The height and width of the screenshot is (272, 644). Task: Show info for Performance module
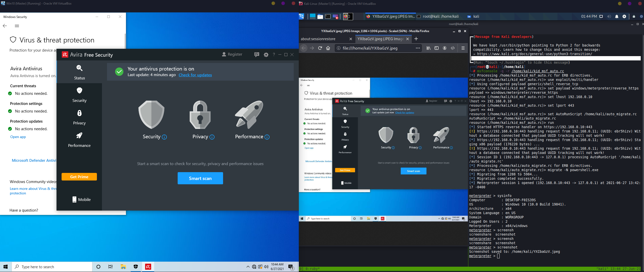point(267,137)
